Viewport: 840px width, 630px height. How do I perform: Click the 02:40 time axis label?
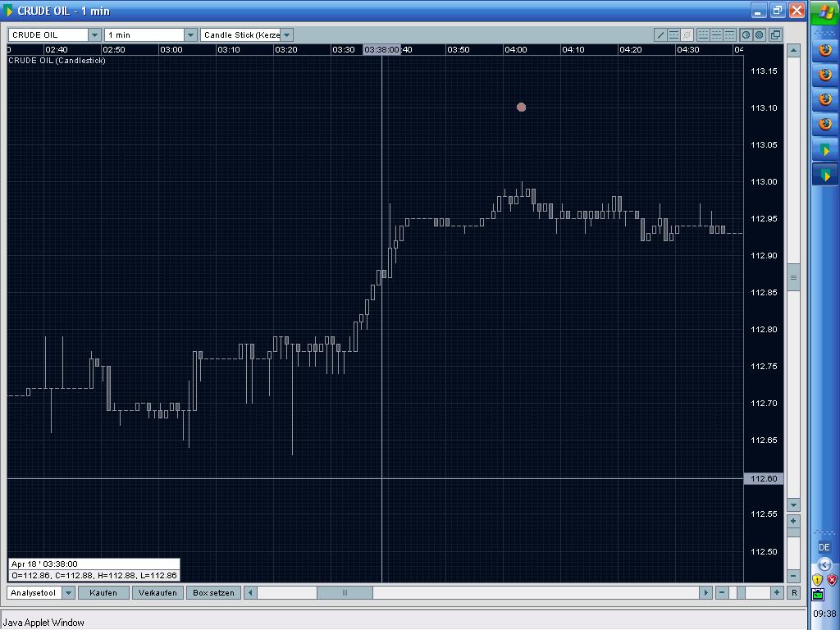tap(57, 50)
